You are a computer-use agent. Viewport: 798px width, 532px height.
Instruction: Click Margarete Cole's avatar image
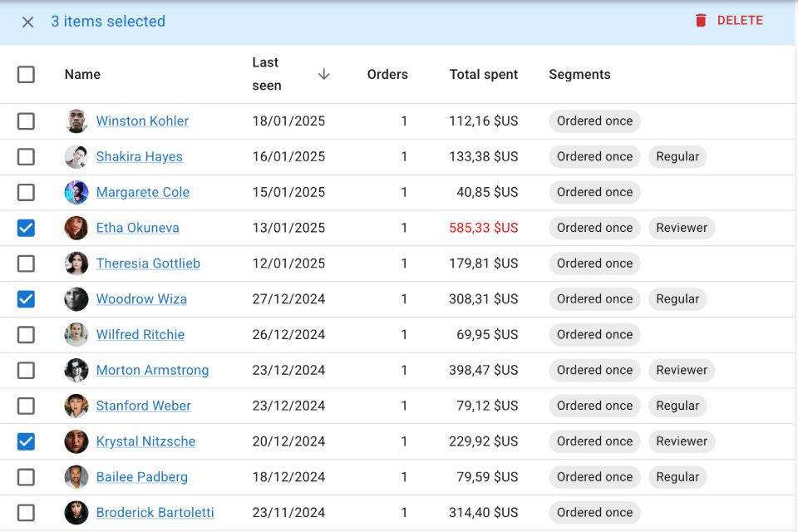tap(76, 193)
